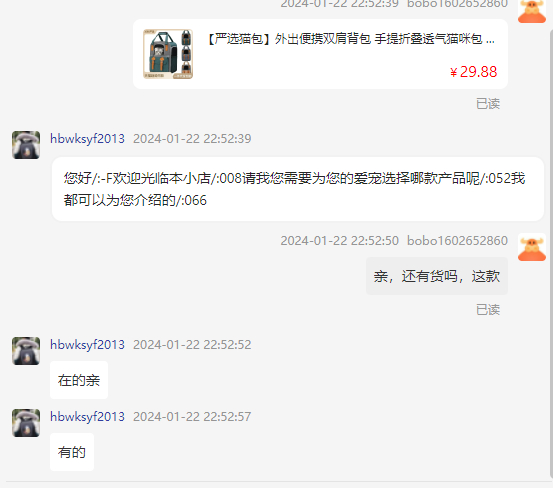Open hbwksyf2013 username on welcome message
Viewport: 553px width, 488px height.
[x=87, y=139]
